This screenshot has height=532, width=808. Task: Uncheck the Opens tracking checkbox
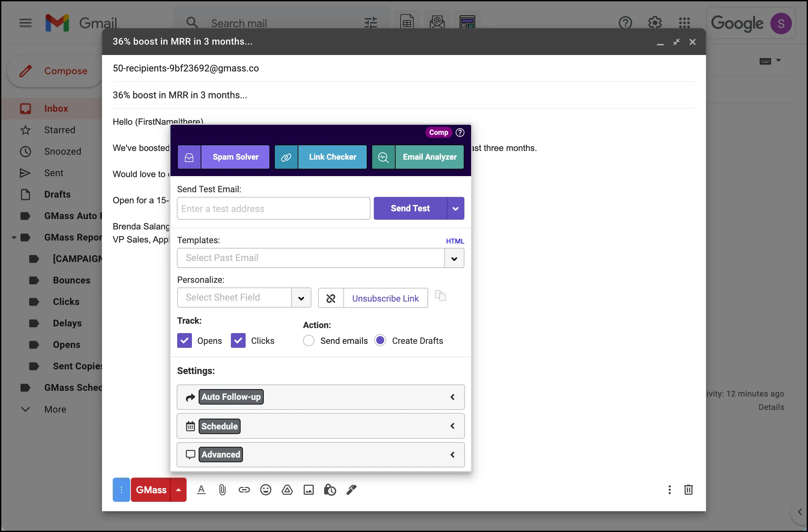pos(184,340)
